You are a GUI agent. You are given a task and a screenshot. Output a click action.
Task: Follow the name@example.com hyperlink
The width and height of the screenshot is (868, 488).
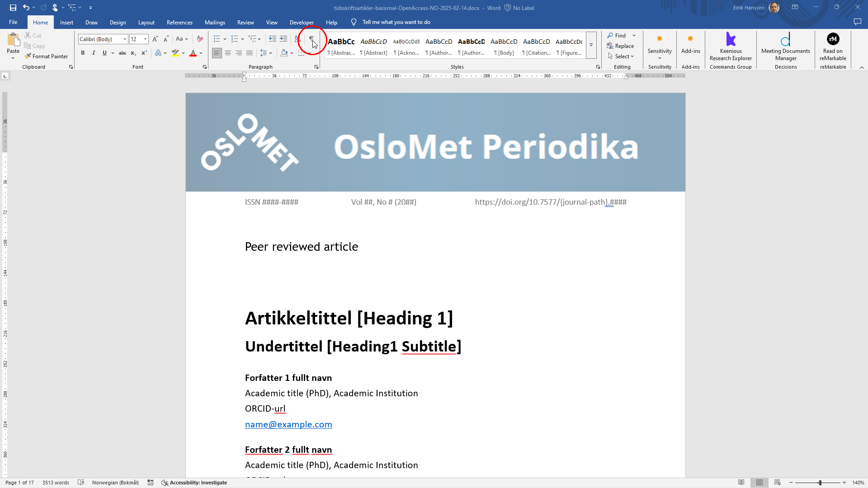(x=288, y=424)
